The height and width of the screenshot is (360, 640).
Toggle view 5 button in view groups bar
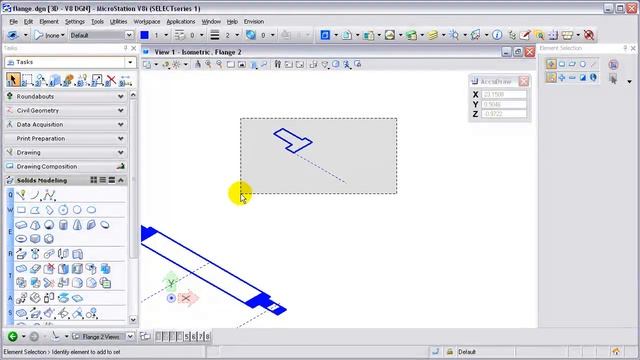186,336
